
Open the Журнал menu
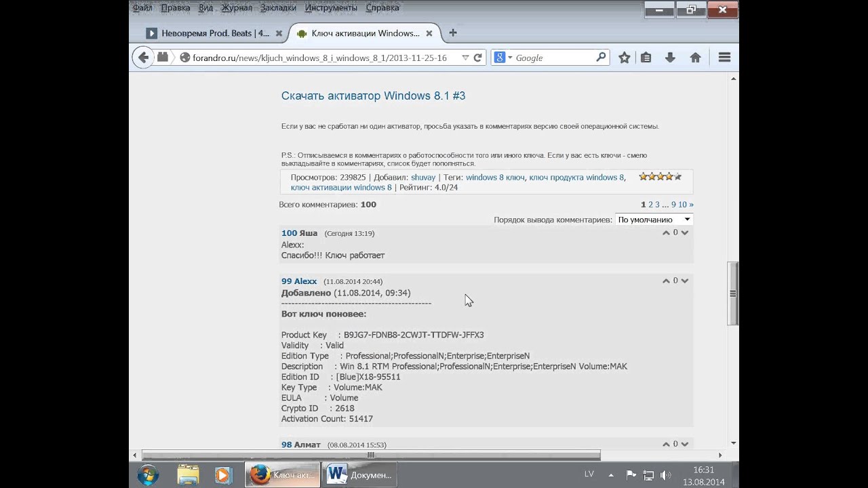[x=236, y=7]
